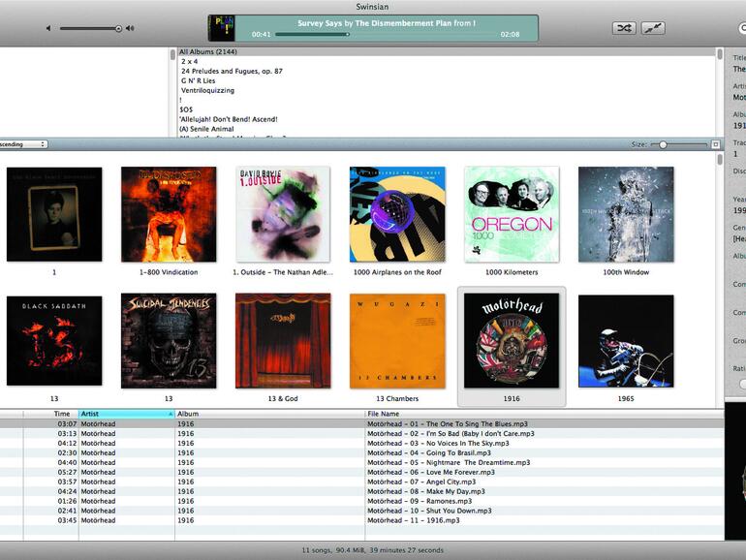The image size is (746, 560).
Task: Open the Ascending sort order dropdown
Action: click(23, 144)
